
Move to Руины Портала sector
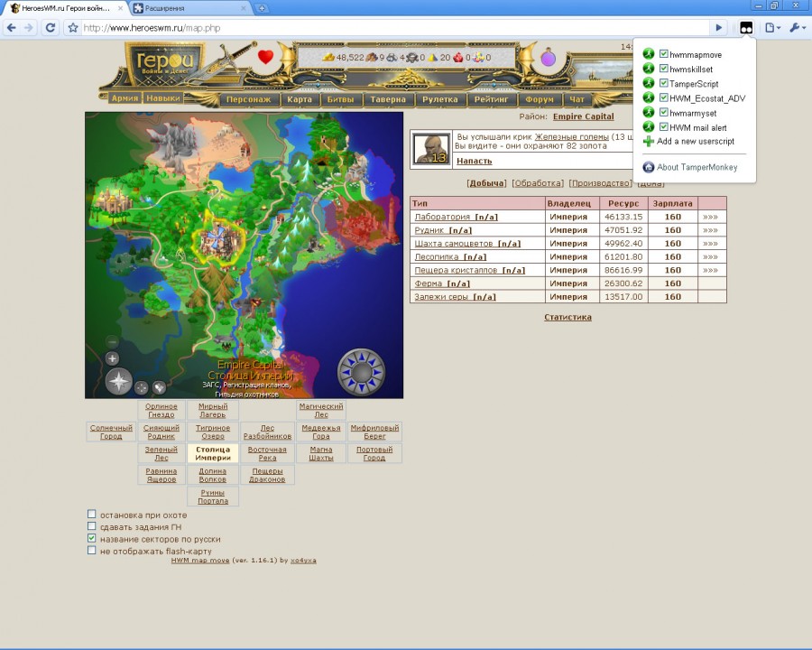click(213, 497)
